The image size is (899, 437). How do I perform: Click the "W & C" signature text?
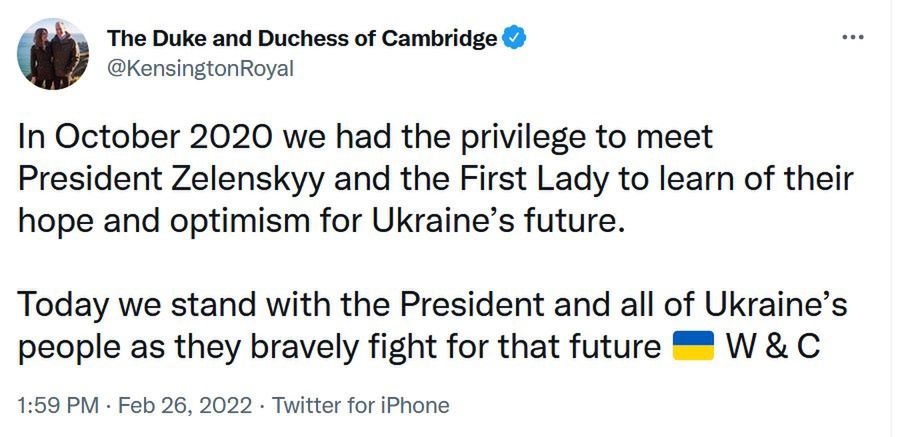[774, 346]
